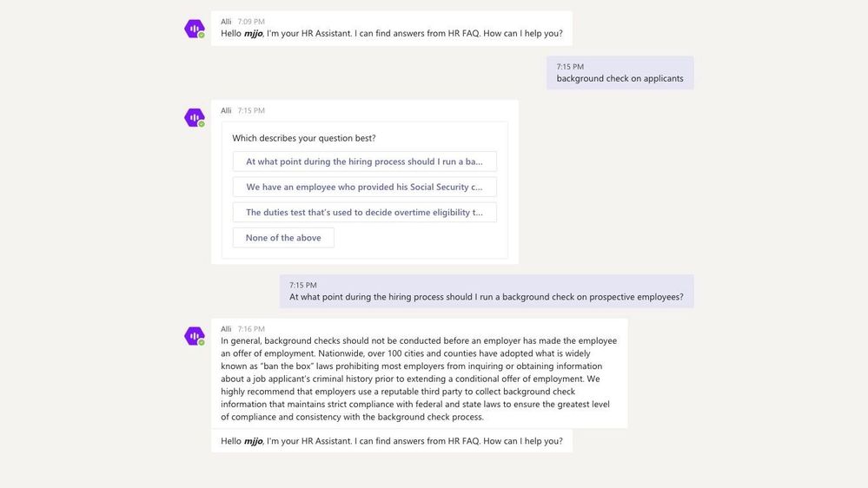Click the 7:16 PM timestamp
The width and height of the screenshot is (868, 488).
click(251, 328)
